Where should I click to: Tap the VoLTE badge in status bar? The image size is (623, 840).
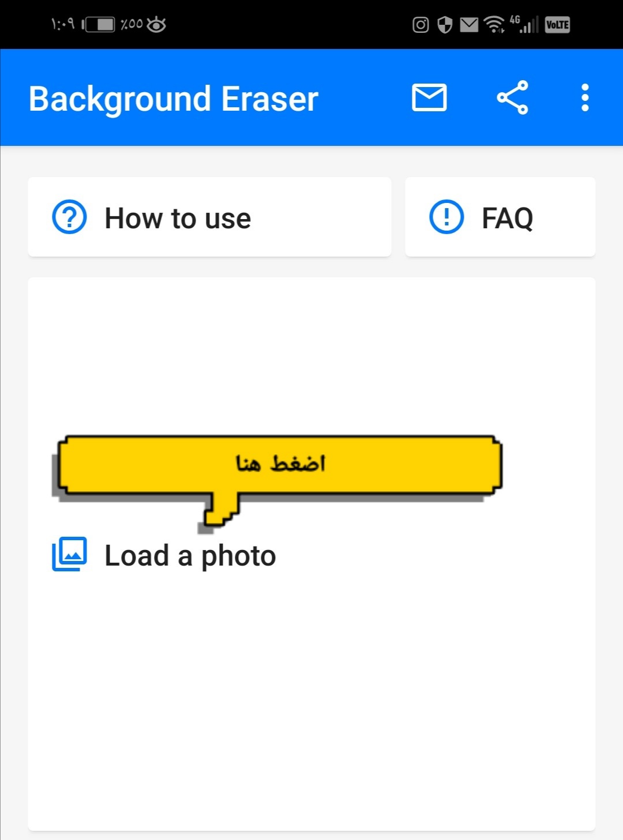557,25
